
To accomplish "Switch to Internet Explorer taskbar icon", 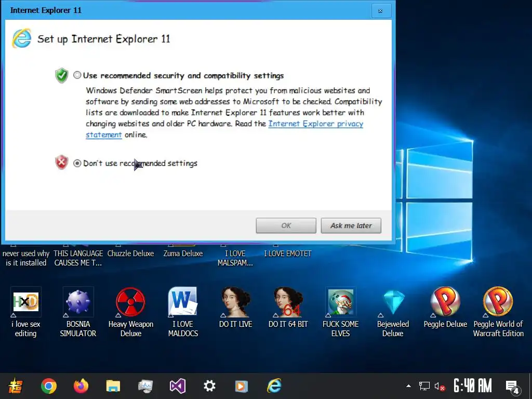I will 274,386.
